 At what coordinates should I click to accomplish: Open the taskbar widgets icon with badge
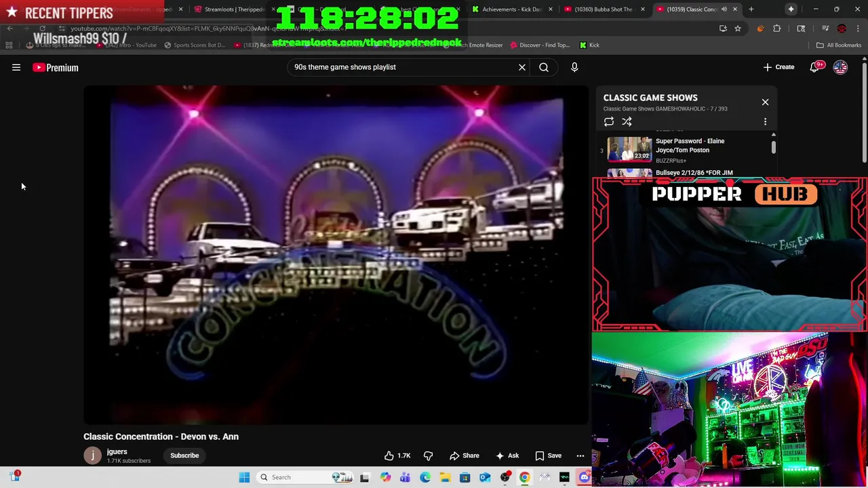[x=14, y=476]
